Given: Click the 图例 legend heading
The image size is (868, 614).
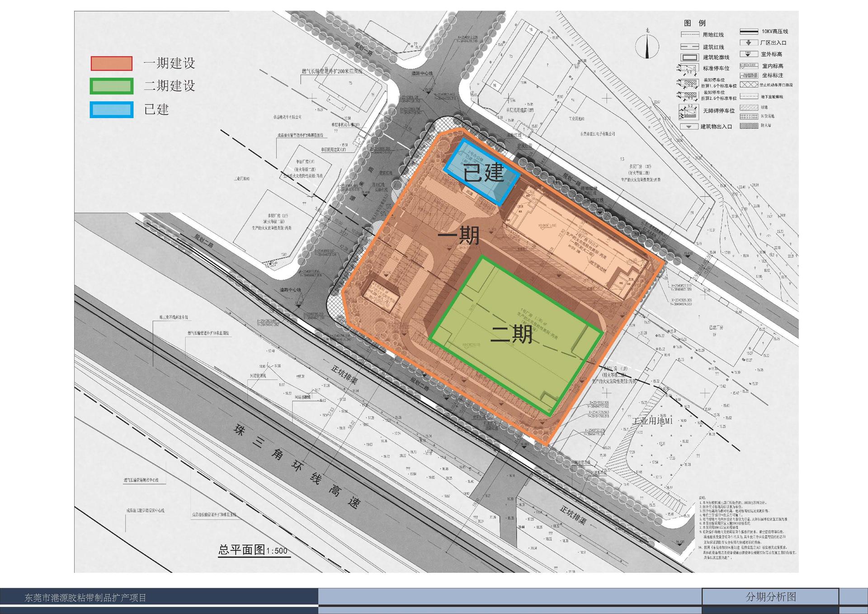Looking at the screenshot, I should (694, 23).
